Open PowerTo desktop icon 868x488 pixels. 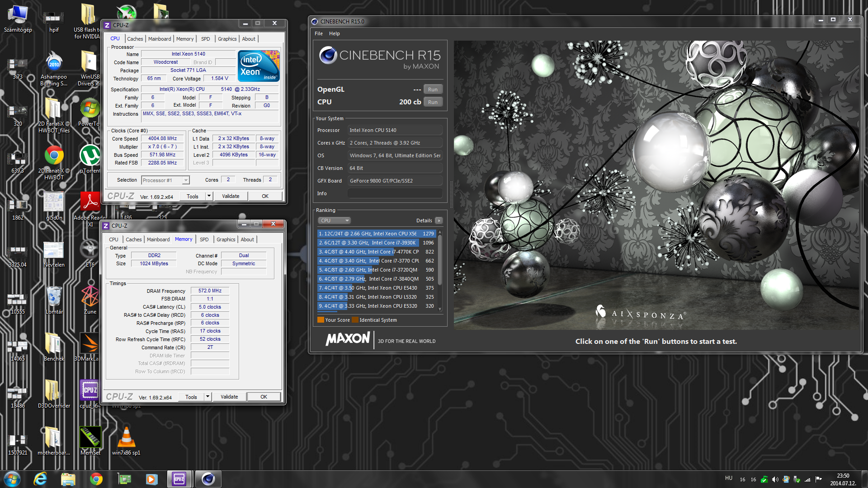click(x=90, y=113)
